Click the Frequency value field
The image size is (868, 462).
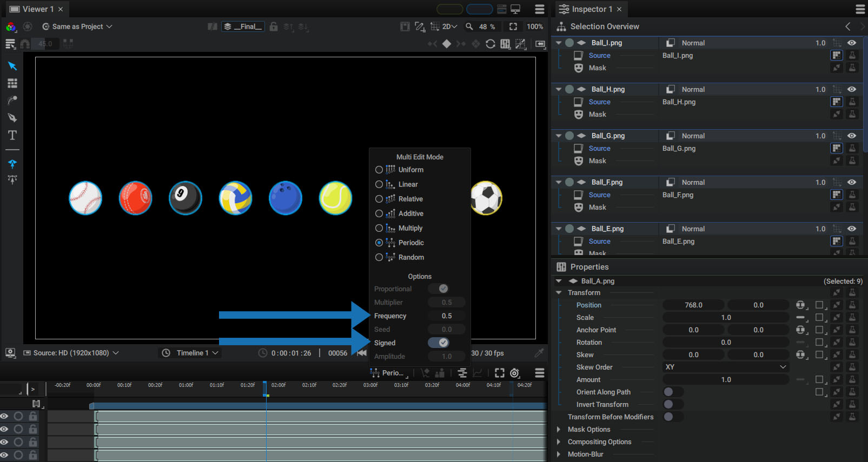click(446, 316)
